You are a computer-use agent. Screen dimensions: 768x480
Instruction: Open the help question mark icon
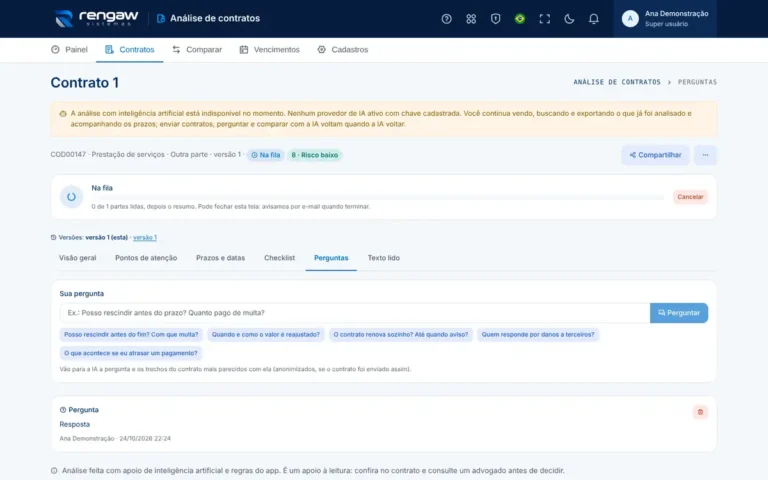tap(446, 19)
